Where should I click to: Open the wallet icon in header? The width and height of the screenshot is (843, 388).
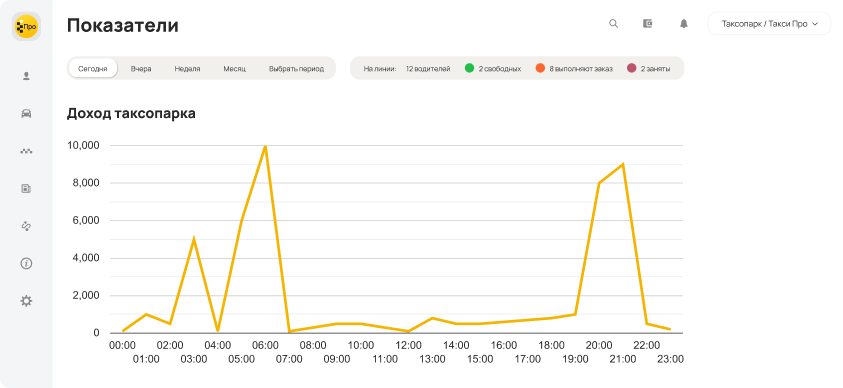tap(648, 24)
